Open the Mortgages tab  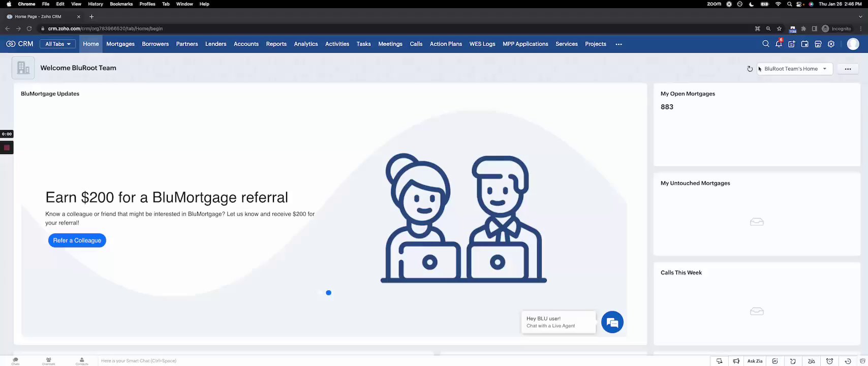coord(120,44)
